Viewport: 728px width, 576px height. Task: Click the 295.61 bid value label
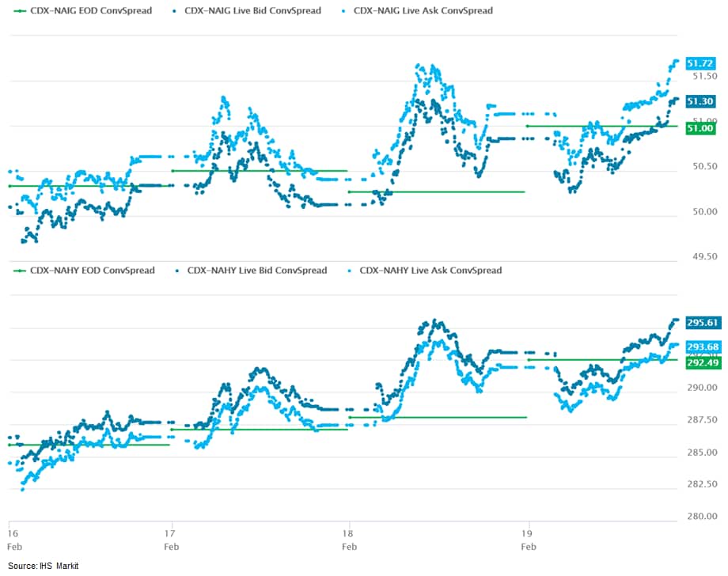[703, 323]
